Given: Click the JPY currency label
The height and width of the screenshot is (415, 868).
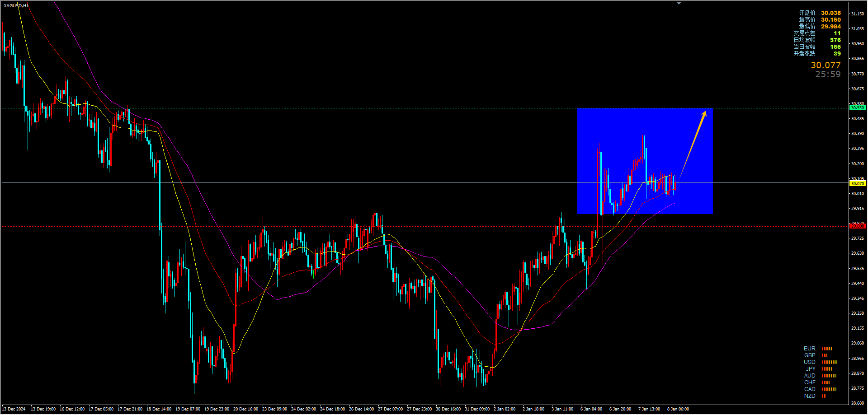Looking at the screenshot, I should [x=811, y=369].
